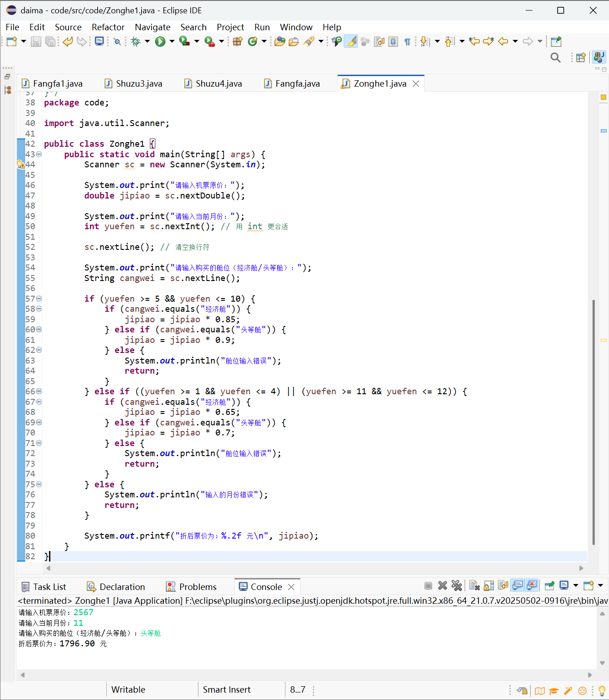Image resolution: width=609 pixels, height=700 pixels.
Task: Toggle Show Console on Standard Error change
Action: (x=532, y=585)
